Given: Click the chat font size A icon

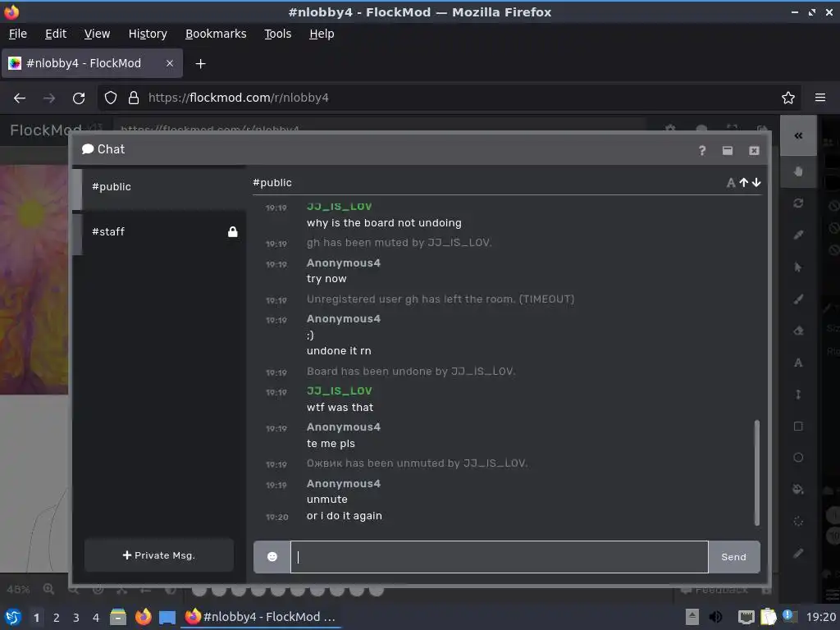Looking at the screenshot, I should tap(731, 183).
